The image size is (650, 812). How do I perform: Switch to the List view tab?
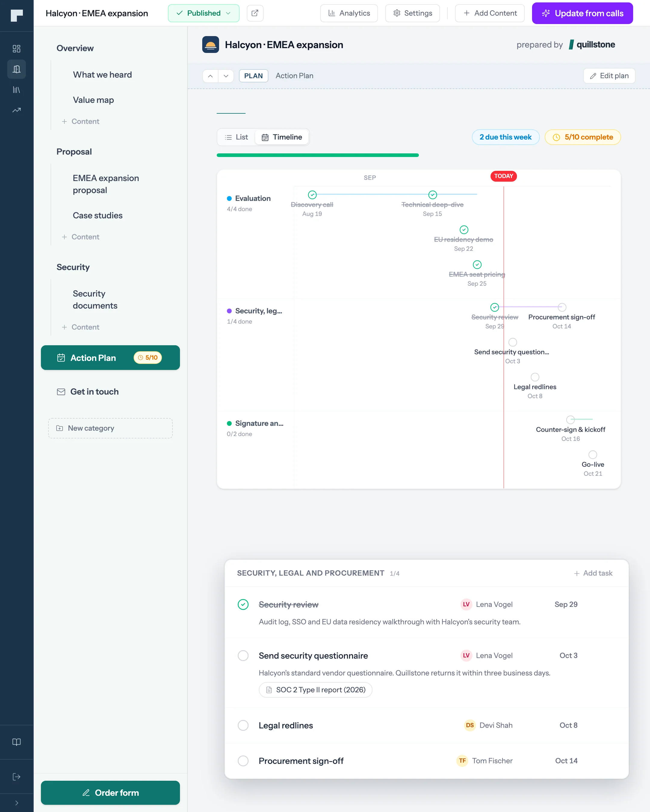[236, 137]
